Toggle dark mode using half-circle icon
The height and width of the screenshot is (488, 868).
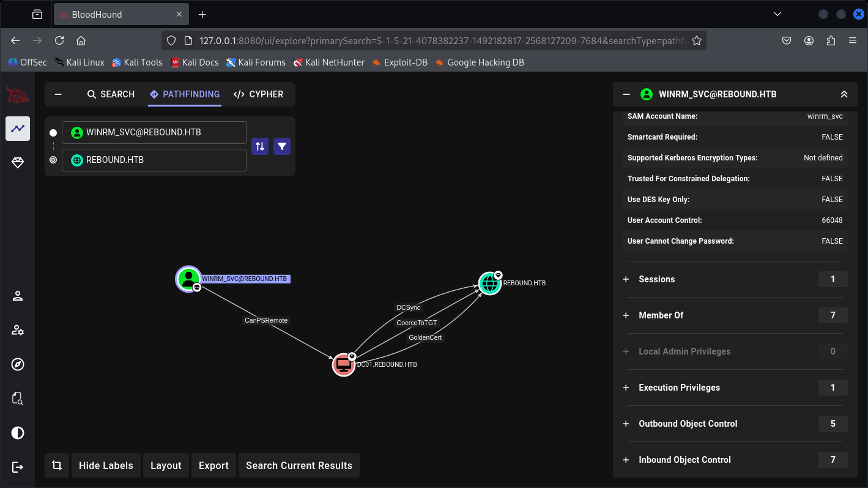coord(18,433)
